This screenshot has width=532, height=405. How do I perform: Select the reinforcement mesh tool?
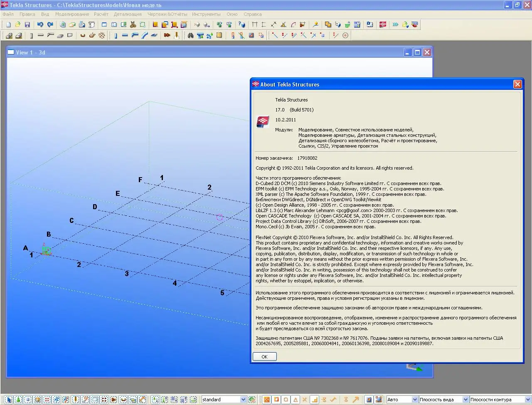click(102, 35)
